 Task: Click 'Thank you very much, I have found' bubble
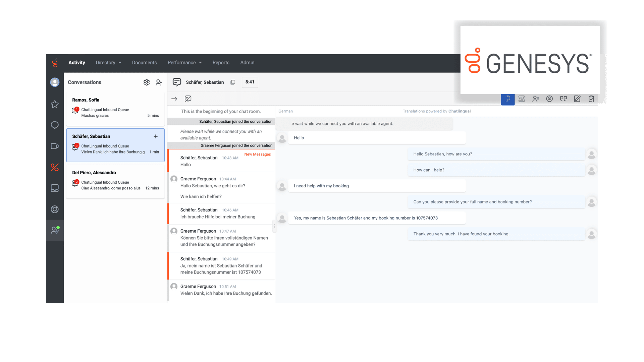(496, 234)
